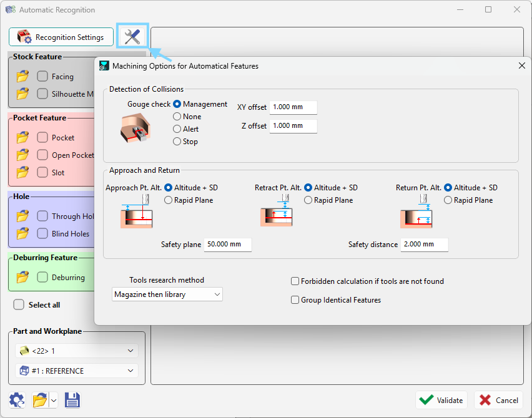Click folder icon beside Deburring

pos(22,277)
